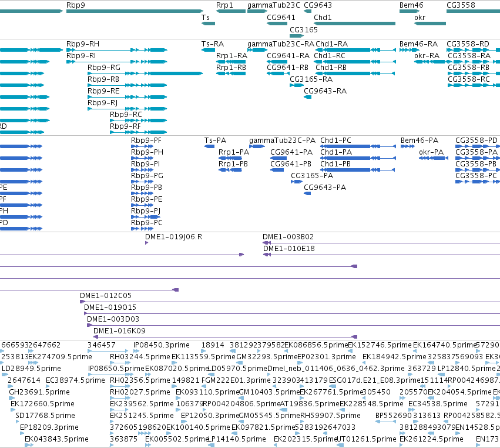Open the okr-RA transcript label

tap(427, 56)
